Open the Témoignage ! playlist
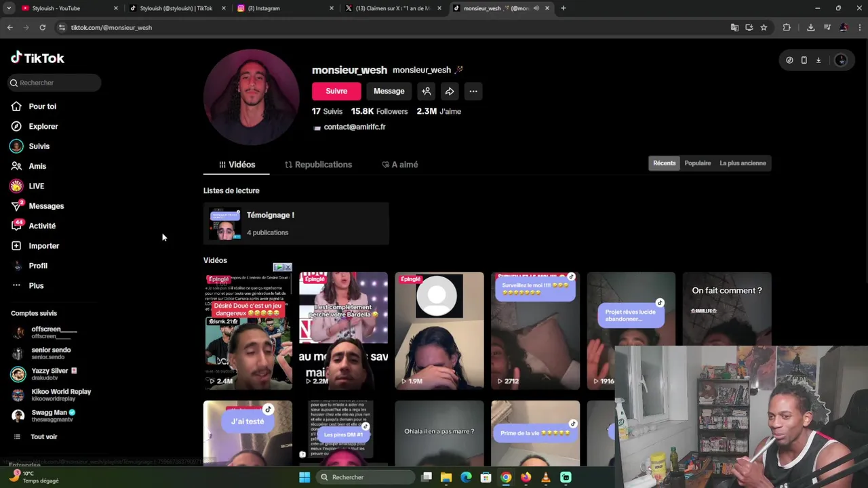Viewport: 868px width, 488px height. tap(296, 223)
